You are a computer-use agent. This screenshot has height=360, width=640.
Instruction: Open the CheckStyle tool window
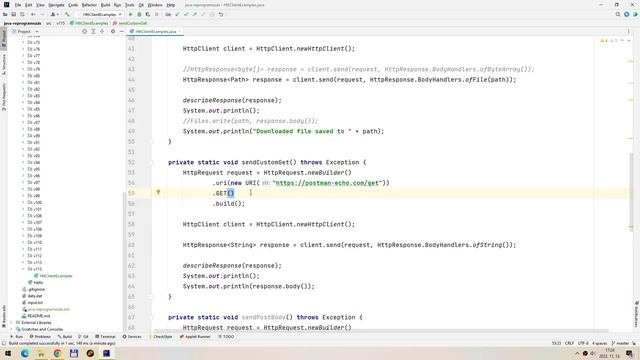[161, 337]
